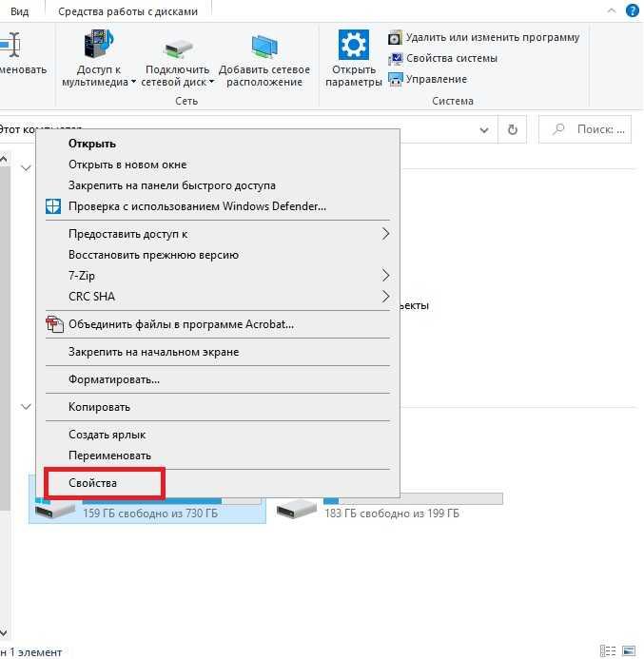Expand the 7-Zip submenu arrow
Viewport: 644px width, 659px height.
click(x=385, y=275)
